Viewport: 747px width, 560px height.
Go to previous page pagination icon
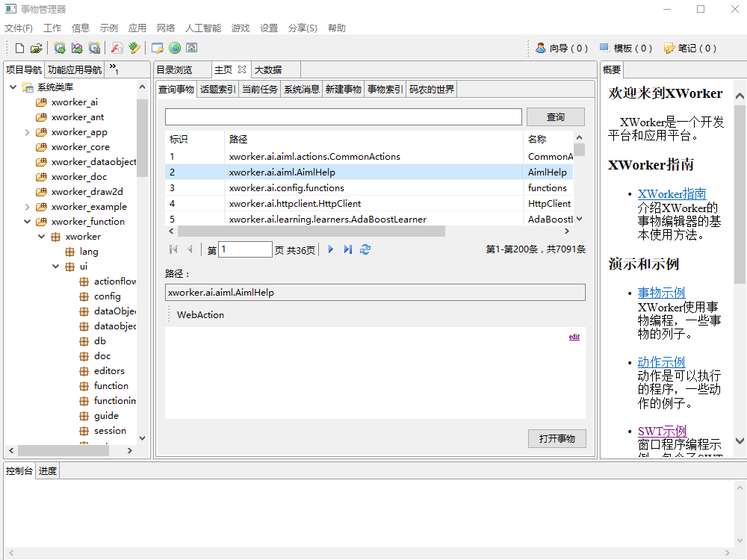coord(190,249)
